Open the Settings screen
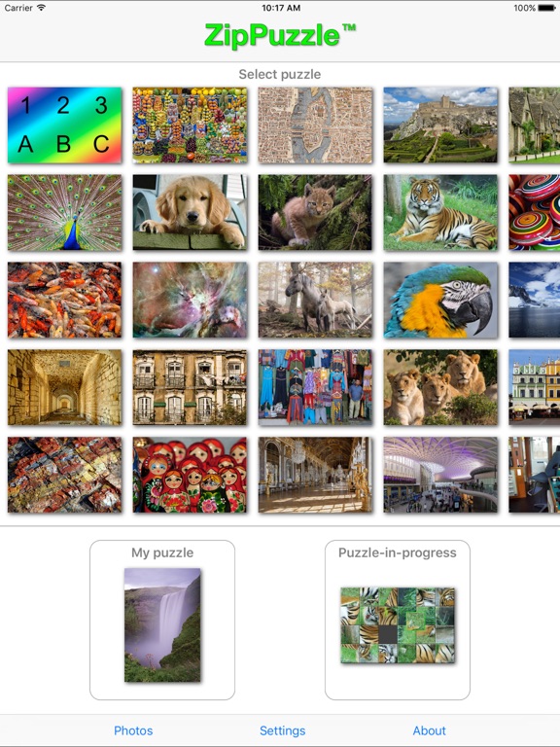Screen dimensions: 560x747 pos(282,730)
